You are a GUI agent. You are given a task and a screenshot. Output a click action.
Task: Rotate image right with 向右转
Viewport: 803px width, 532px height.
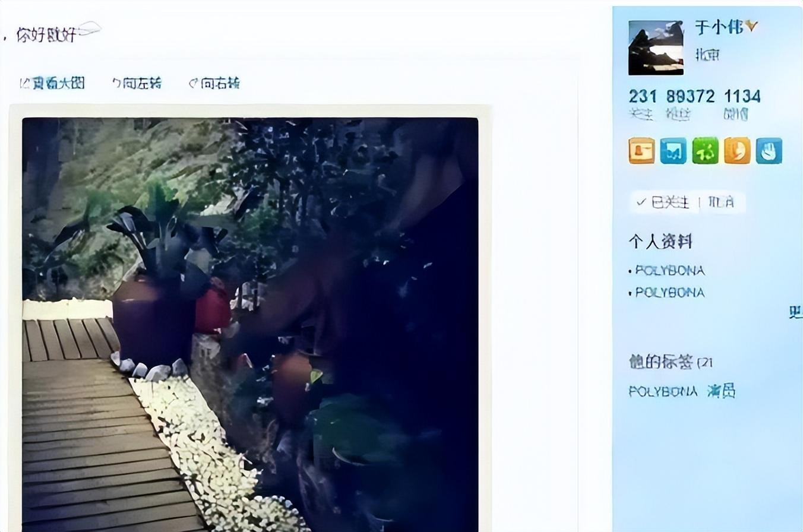214,83
